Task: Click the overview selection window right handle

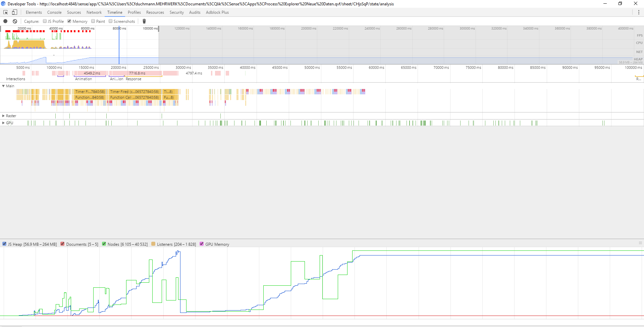Action: (x=159, y=29)
